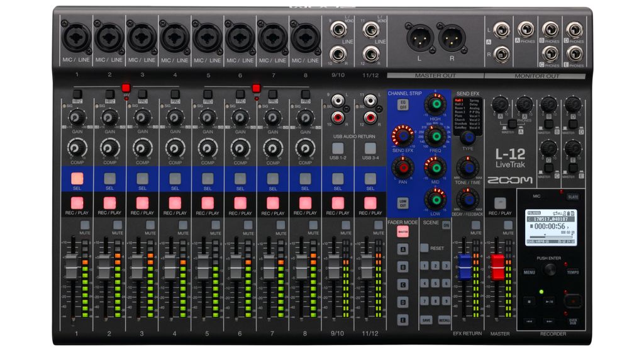The width and height of the screenshot is (644, 352).
Task: Switch fader mode to mix E
Action: pos(403,319)
